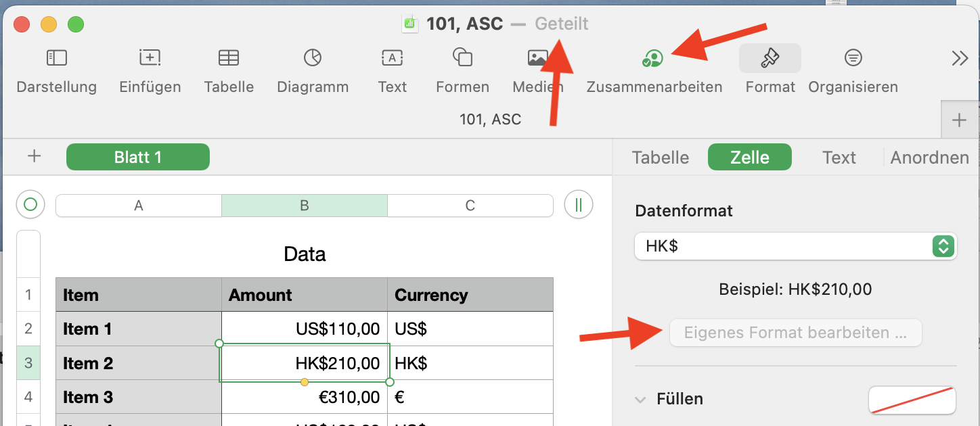980x426 pixels.
Task: Open the Darstellung view options icon
Action: point(56,58)
